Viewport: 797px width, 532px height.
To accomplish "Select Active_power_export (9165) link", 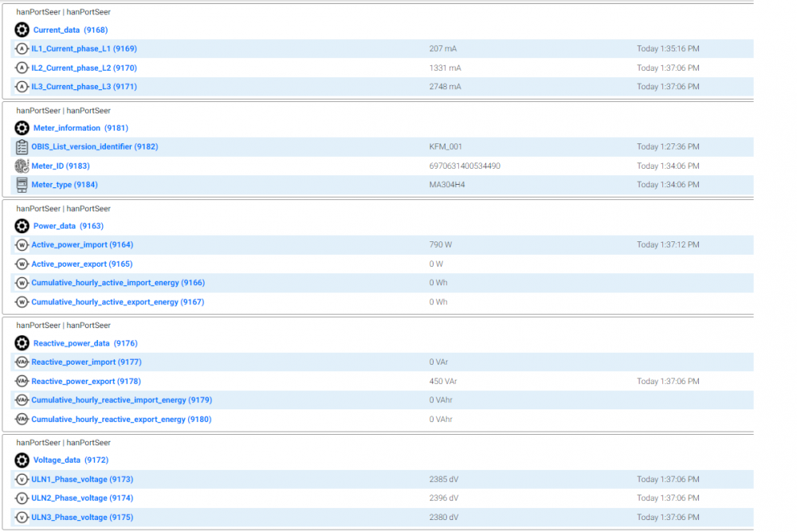I will 81,264.
